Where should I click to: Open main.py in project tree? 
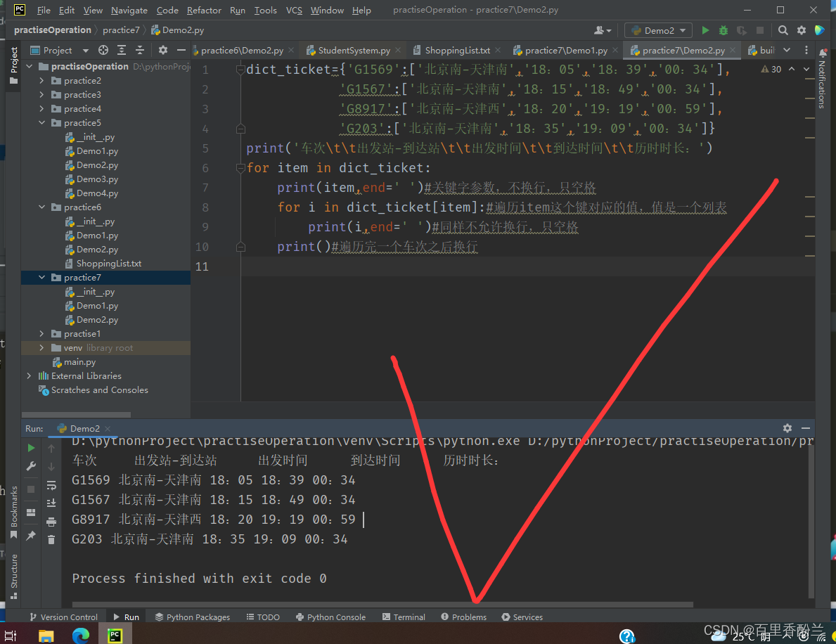[x=79, y=362]
